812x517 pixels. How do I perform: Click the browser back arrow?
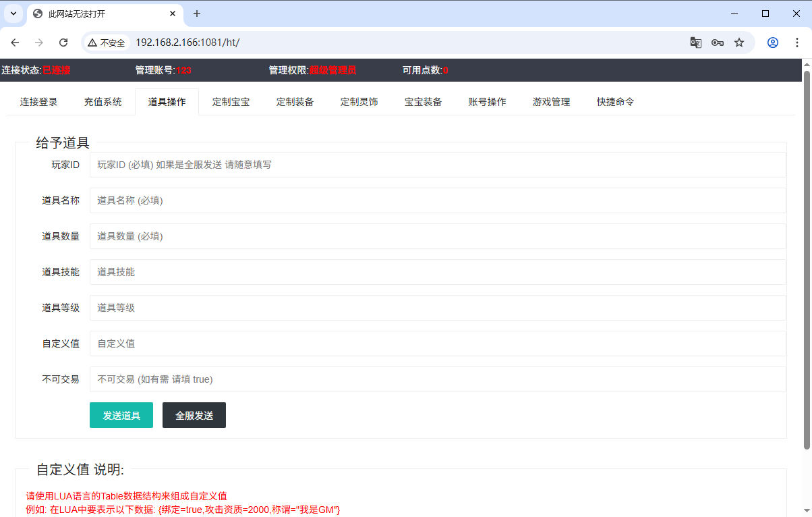click(x=15, y=43)
